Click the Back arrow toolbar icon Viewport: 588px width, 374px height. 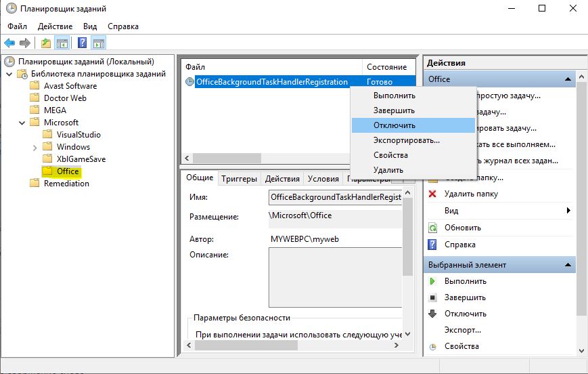coord(9,43)
